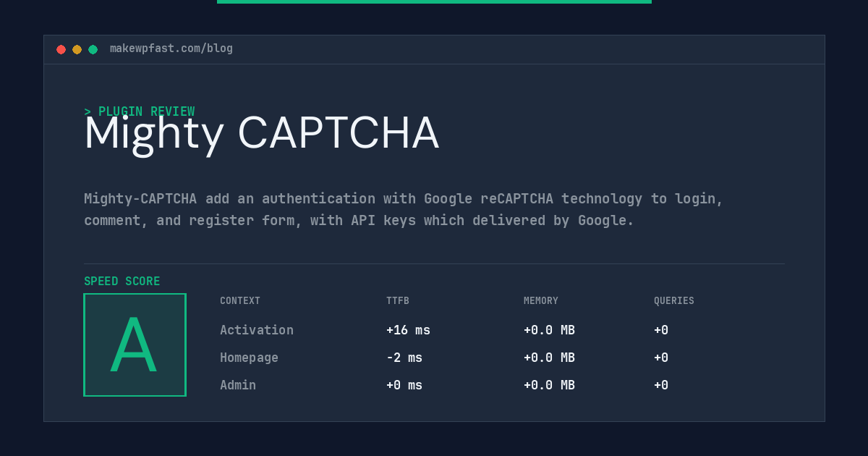Click the +16 ms TTFB value
The height and width of the screenshot is (456, 868).
point(408,330)
